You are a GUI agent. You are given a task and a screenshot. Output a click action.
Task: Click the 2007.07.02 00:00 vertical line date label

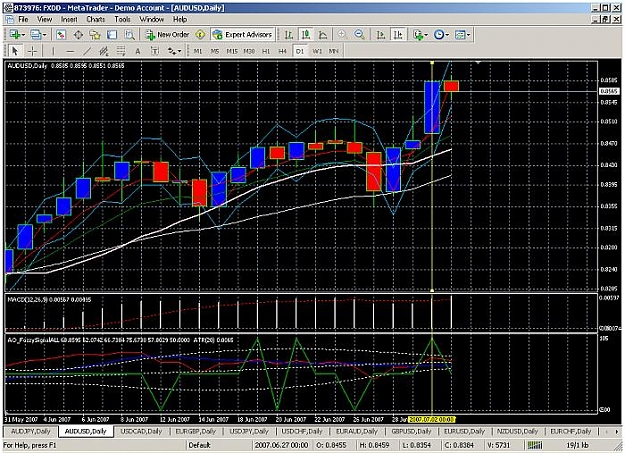click(x=432, y=420)
